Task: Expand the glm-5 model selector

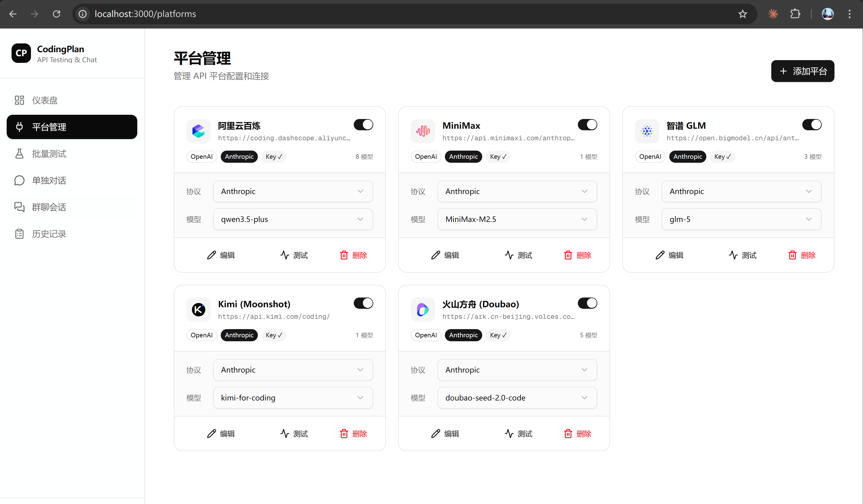Action: coord(741,219)
